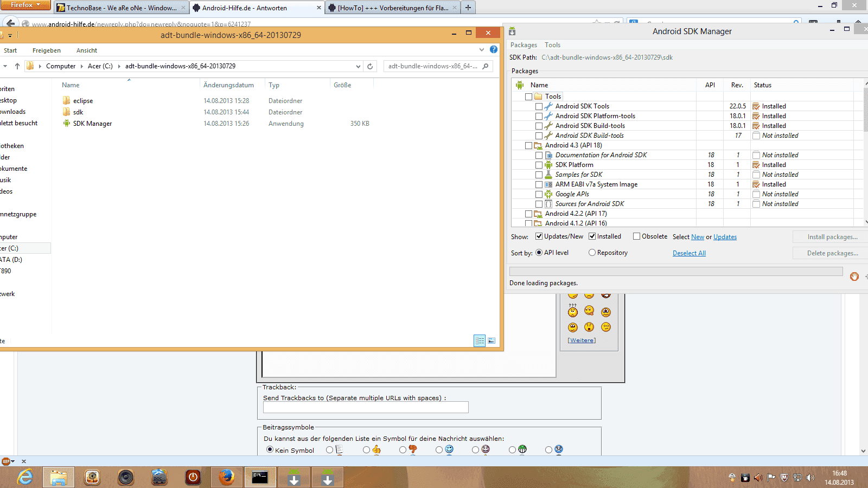The width and height of the screenshot is (868, 488).
Task: Select the API level sort radio button
Action: tap(539, 252)
